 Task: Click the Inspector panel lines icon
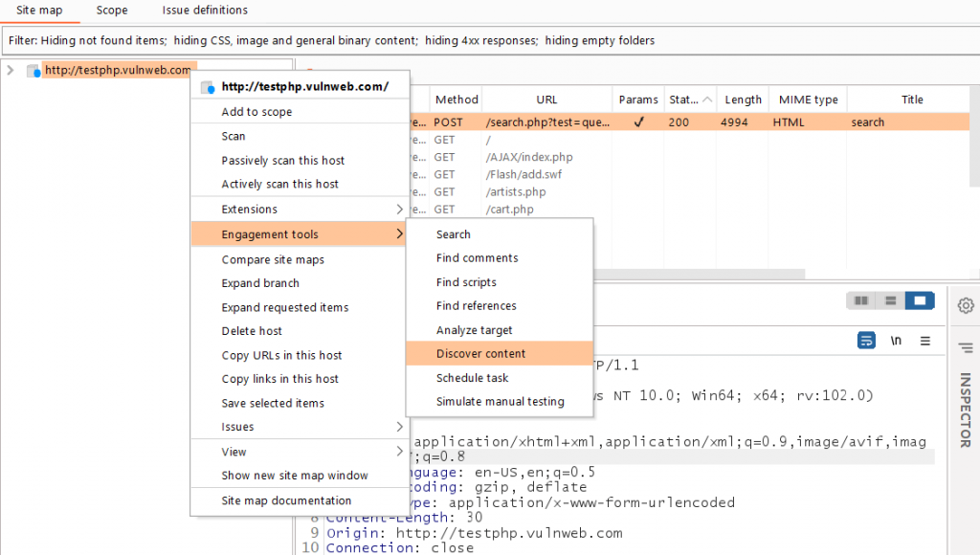pyautogui.click(x=966, y=348)
